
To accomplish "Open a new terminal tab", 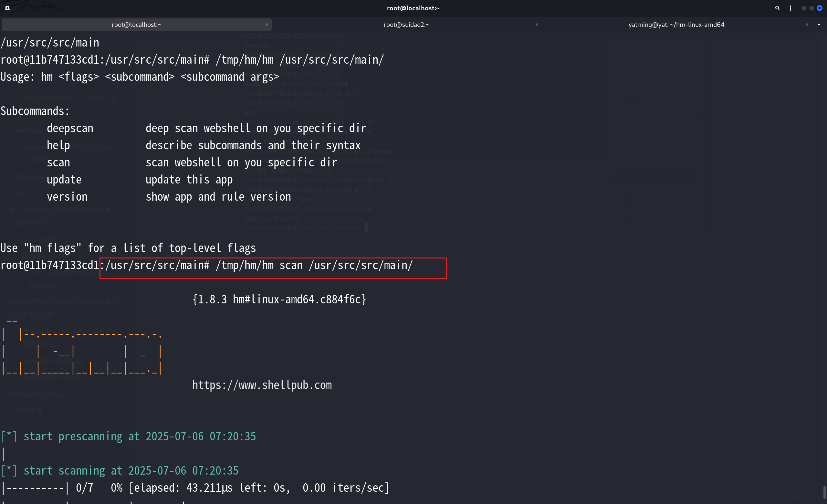I will coord(7,8).
